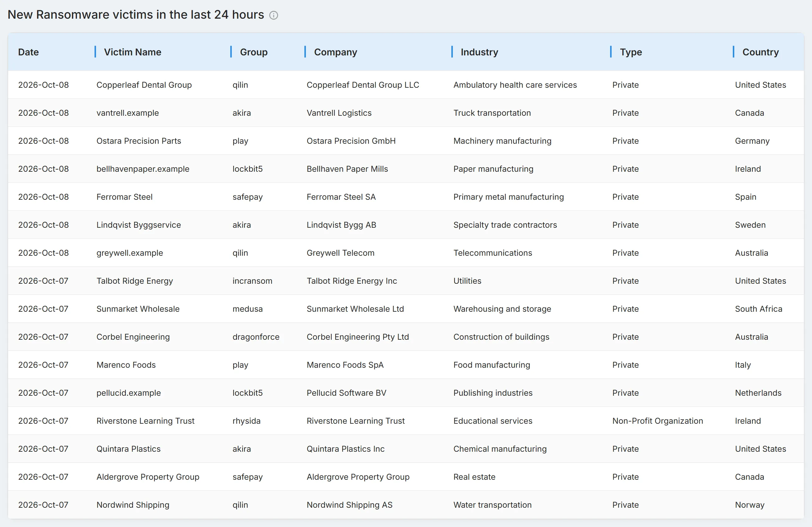
Task: Select the Pellucid Software BV company cell
Action: [346, 393]
